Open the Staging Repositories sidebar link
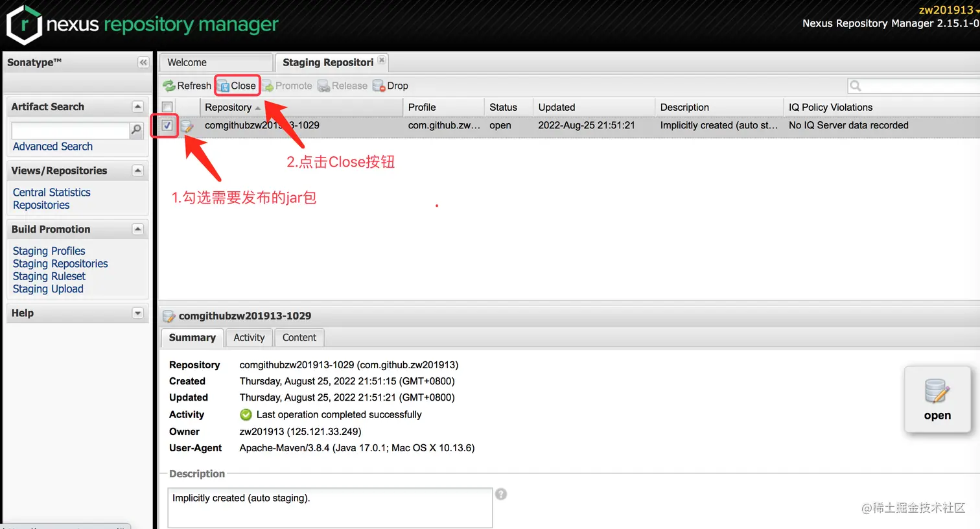Screen dimensions: 980x529 pyautogui.click(x=60, y=263)
